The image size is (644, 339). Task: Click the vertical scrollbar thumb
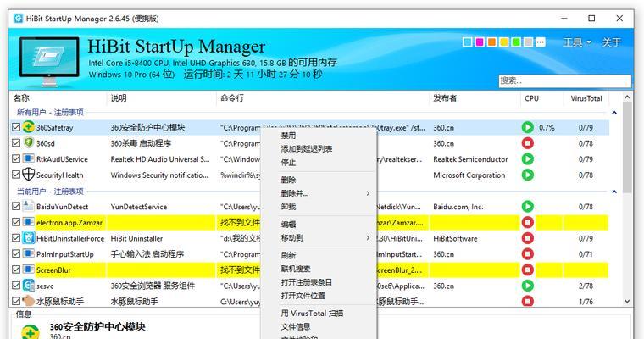[x=627, y=147]
